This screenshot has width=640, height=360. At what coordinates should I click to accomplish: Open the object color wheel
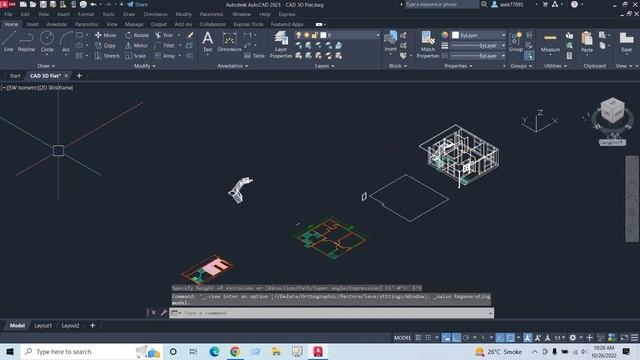click(444, 35)
